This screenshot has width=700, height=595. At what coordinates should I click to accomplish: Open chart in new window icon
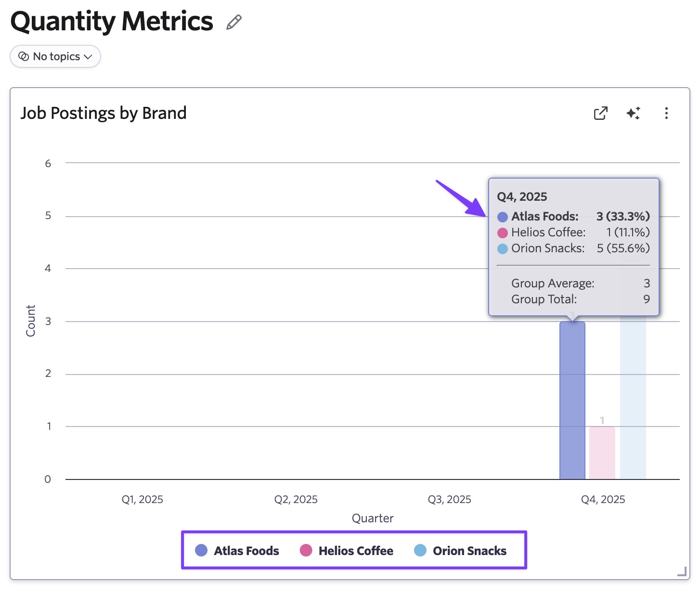(600, 113)
